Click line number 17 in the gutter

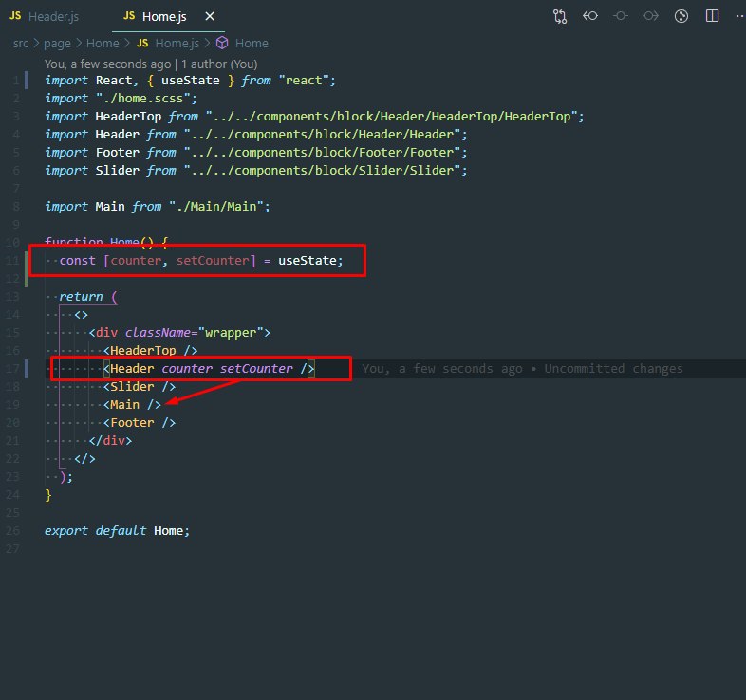[x=13, y=369]
